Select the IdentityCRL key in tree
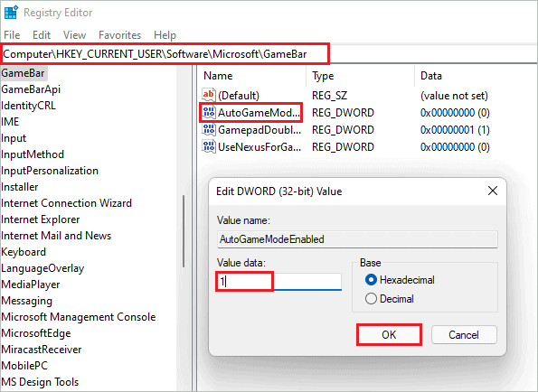The image size is (538, 392). coord(28,105)
